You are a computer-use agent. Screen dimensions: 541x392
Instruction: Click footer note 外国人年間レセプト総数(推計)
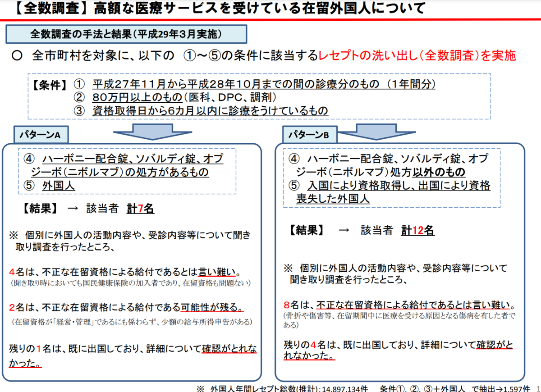pos(283,388)
